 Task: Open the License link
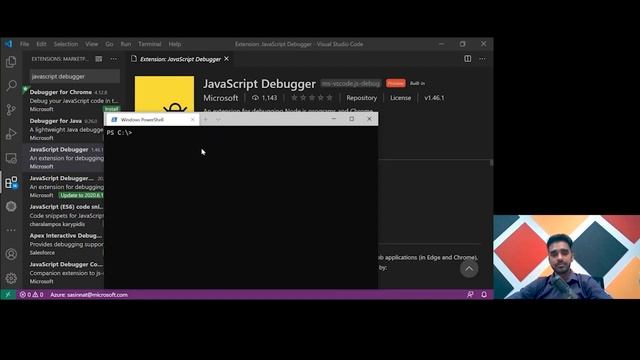pyautogui.click(x=400, y=98)
